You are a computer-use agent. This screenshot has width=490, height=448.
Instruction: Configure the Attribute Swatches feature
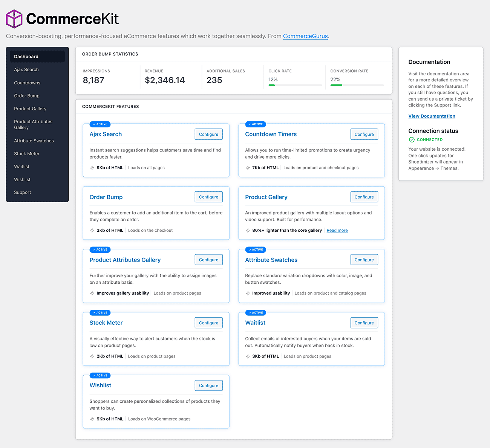point(364,260)
